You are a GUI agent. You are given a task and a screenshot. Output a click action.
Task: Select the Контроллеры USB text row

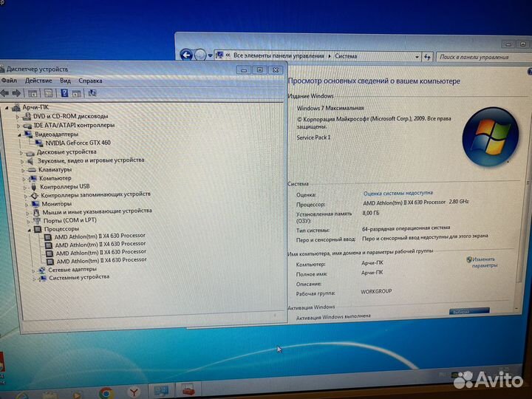point(65,187)
